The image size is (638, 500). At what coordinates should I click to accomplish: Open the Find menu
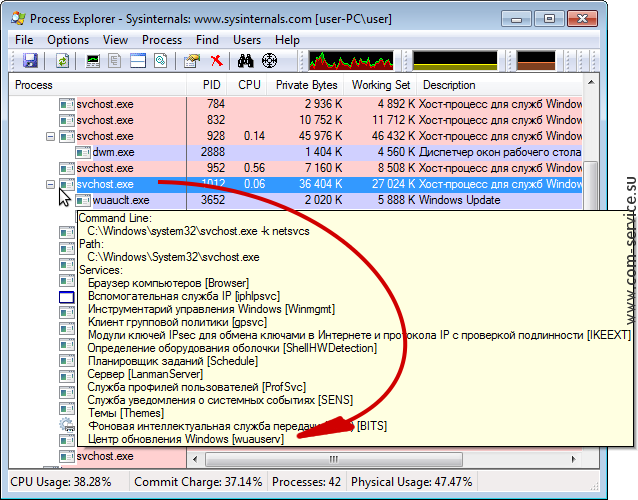(207, 40)
